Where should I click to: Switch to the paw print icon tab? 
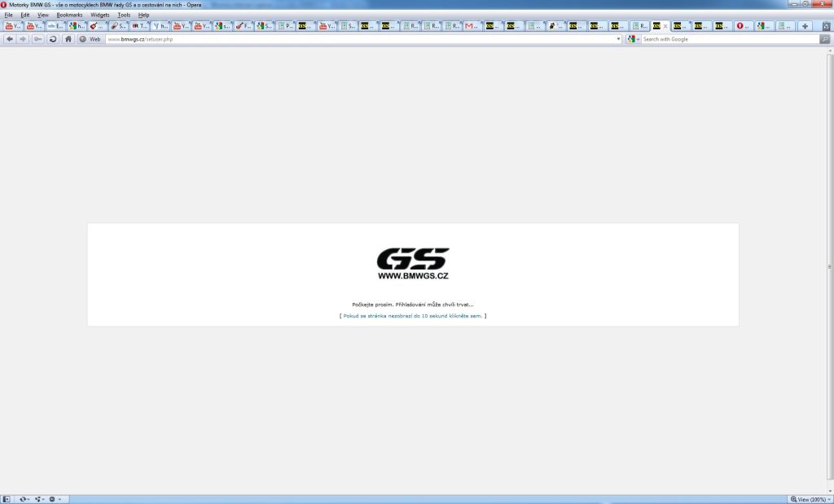[x=555, y=26]
